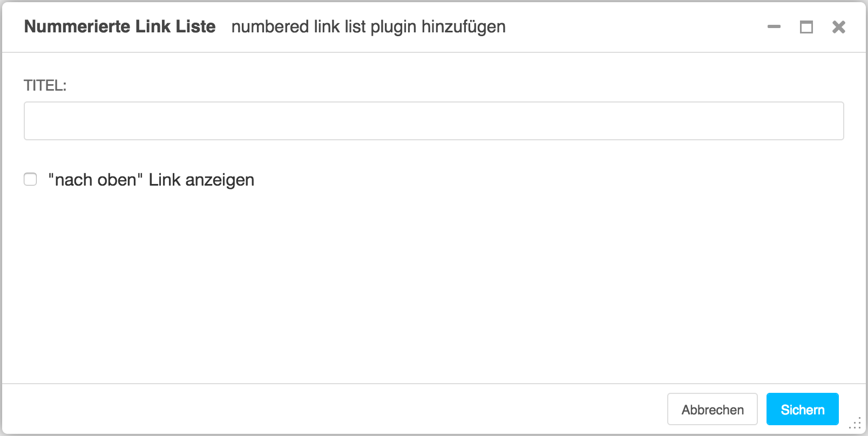Image resolution: width=868 pixels, height=436 pixels.
Task: Cancel with the Abbrechen button
Action: click(x=713, y=409)
